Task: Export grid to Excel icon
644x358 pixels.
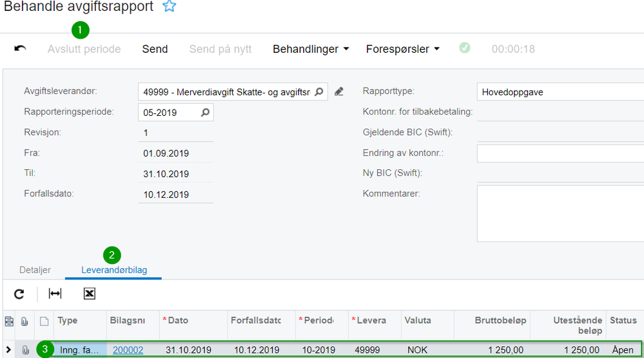Action: 89,294
